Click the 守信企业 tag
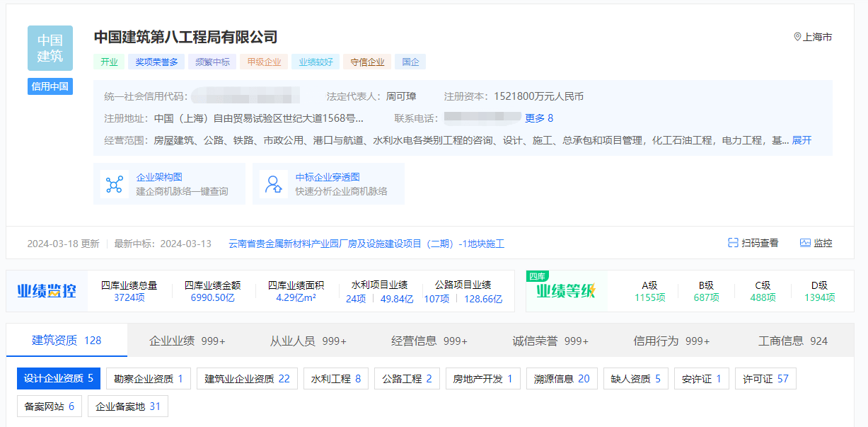This screenshot has height=427, width=868. pos(367,62)
